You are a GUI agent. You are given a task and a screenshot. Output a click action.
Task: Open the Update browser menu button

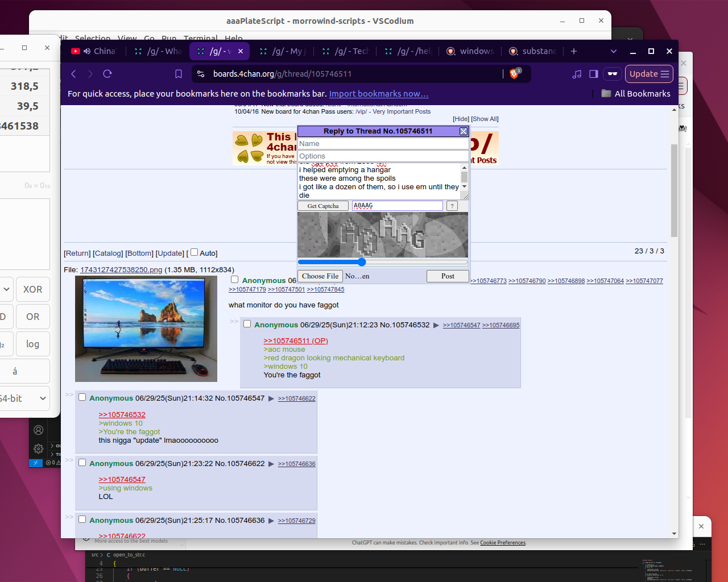pyautogui.click(x=649, y=74)
